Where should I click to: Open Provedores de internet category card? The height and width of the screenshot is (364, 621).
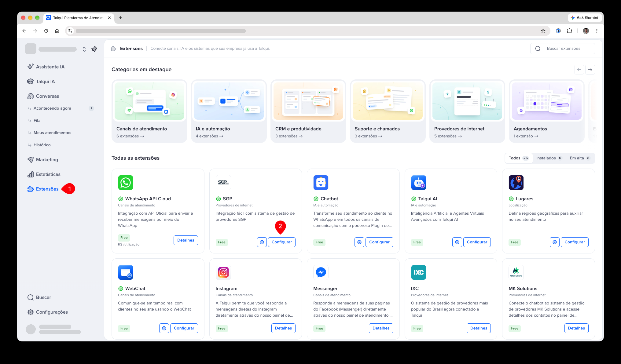pyautogui.click(x=467, y=111)
